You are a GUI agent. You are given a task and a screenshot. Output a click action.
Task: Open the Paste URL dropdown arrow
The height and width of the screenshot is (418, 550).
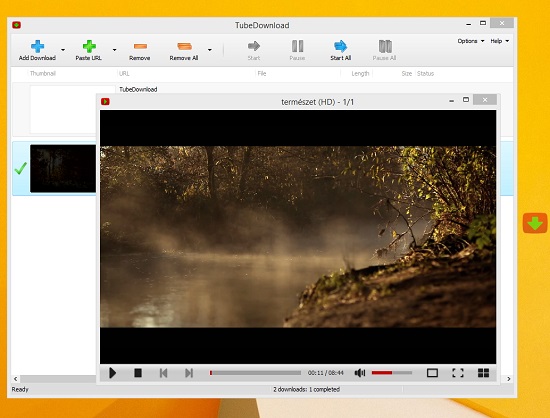coord(114,50)
